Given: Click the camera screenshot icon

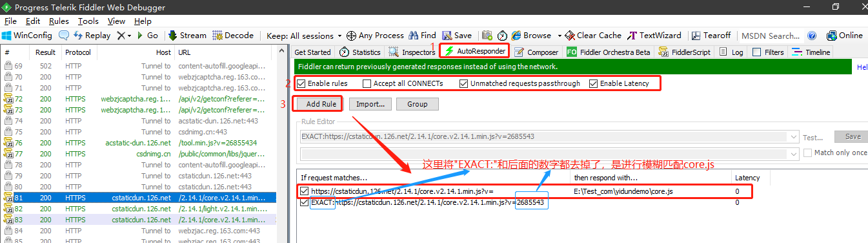Looking at the screenshot, I should tap(487, 36).
